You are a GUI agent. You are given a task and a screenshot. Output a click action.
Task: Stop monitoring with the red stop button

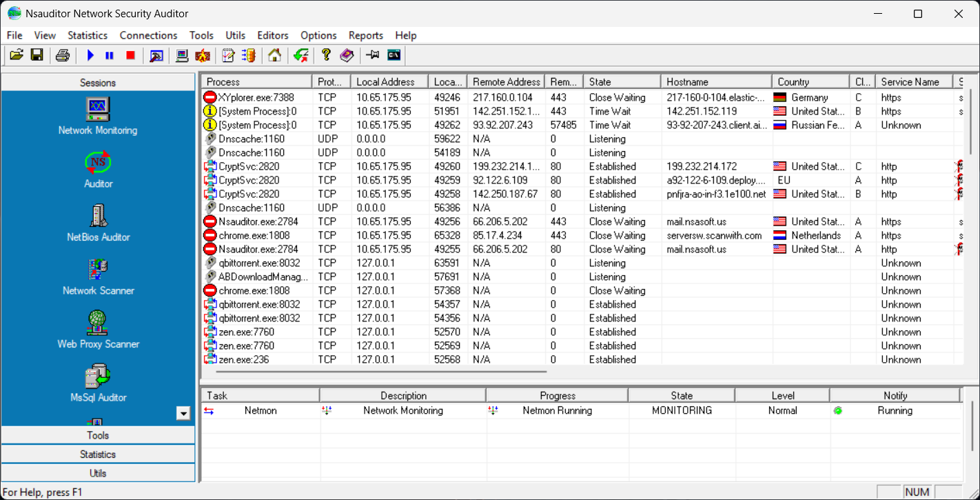click(130, 55)
